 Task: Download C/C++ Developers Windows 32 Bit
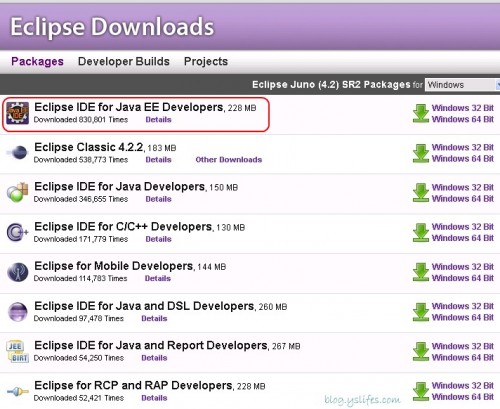point(463,227)
